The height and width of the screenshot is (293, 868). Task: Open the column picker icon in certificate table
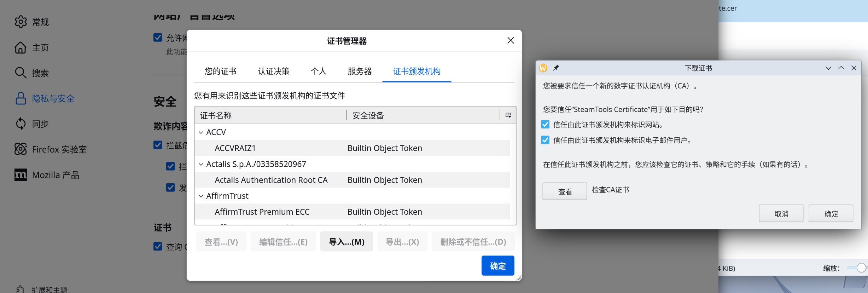(x=508, y=115)
